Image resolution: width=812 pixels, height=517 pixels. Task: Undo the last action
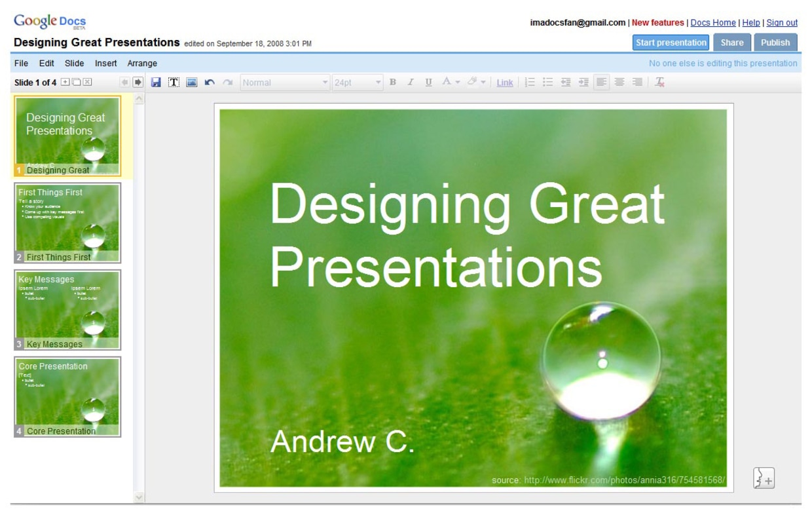pos(210,83)
